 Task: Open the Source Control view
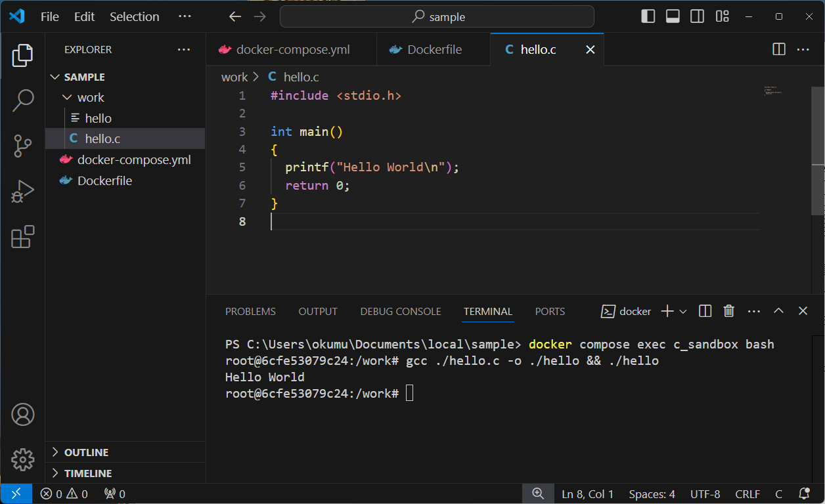(23, 146)
